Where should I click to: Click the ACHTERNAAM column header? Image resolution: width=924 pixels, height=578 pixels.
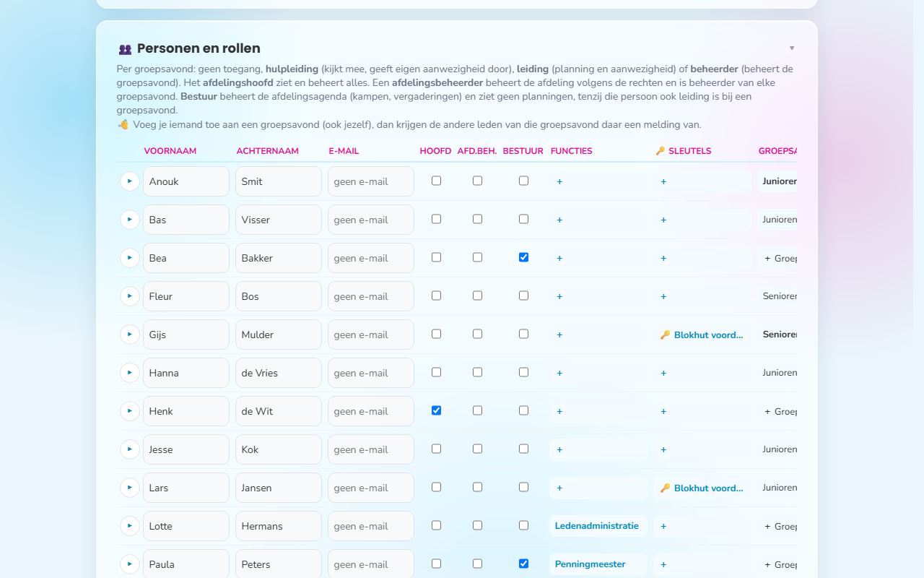click(268, 151)
